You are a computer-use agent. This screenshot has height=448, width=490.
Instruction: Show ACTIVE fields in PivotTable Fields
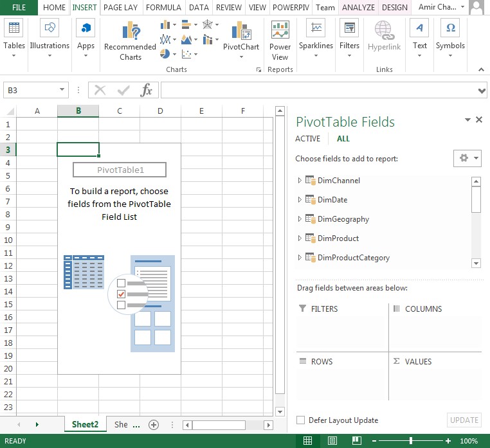(x=307, y=139)
